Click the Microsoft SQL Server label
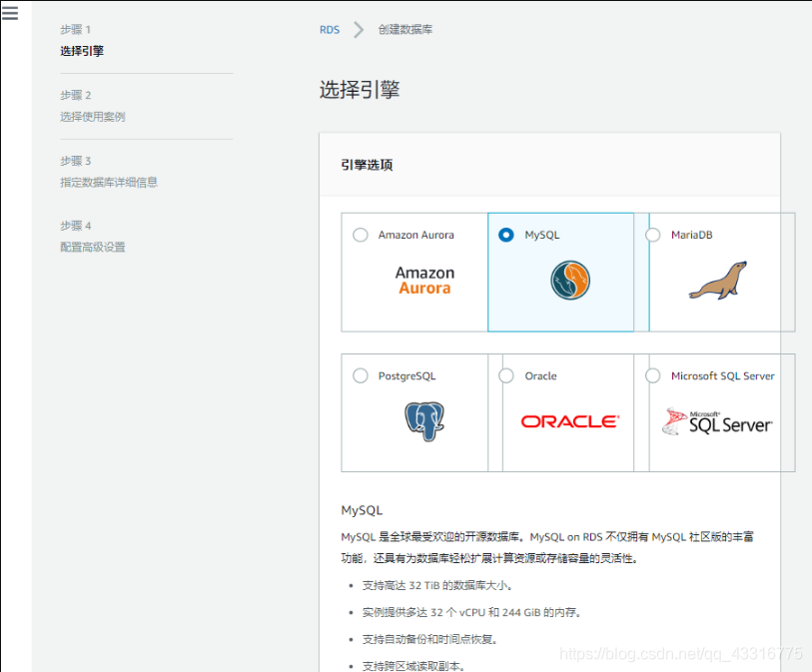 [x=723, y=375]
